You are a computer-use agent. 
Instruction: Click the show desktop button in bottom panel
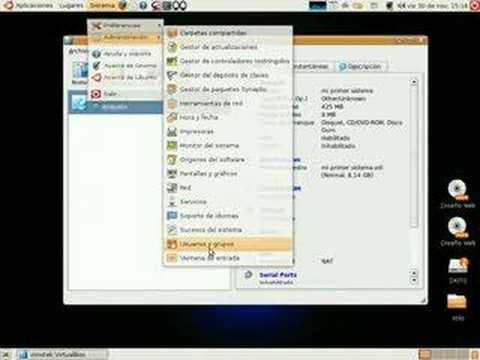(x=6, y=355)
